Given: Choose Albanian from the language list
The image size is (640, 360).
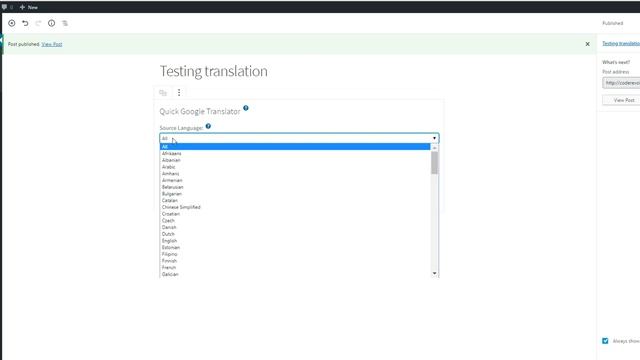Looking at the screenshot, I should (295, 160).
